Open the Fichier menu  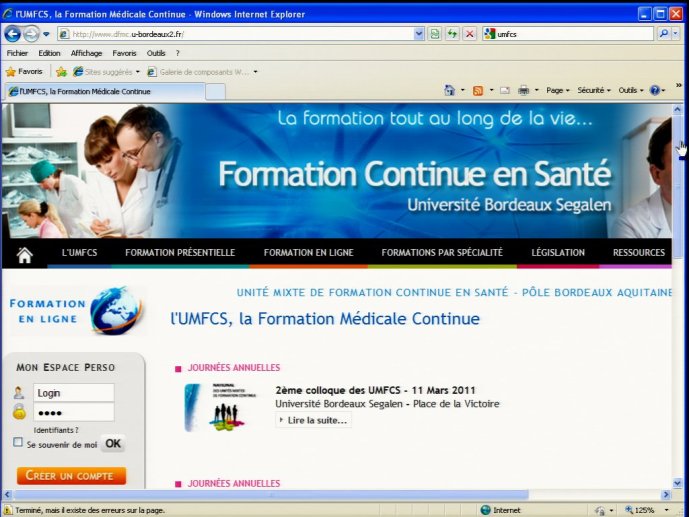(17, 53)
